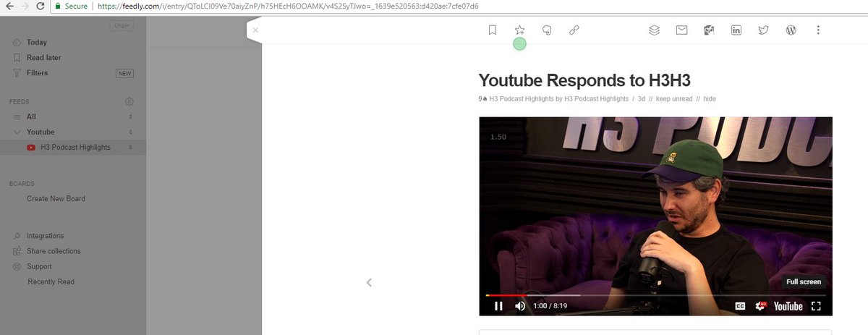868x335 pixels.
Task: Open the Read later list
Action: tap(43, 57)
